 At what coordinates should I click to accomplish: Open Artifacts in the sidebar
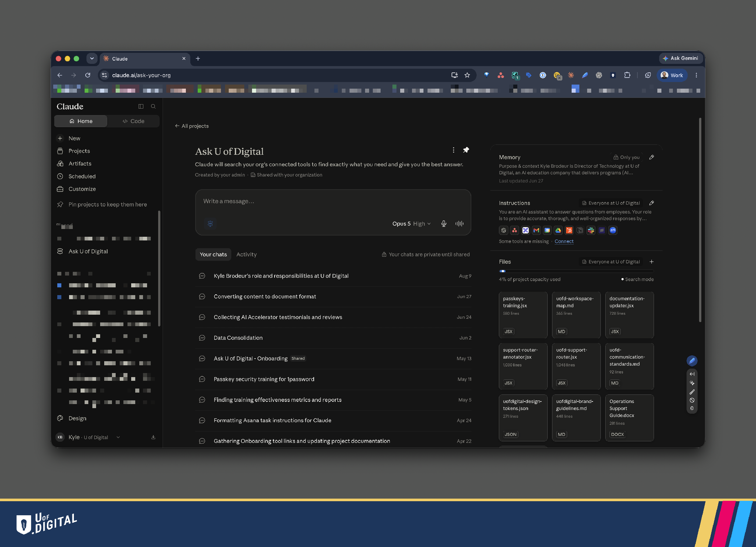[x=80, y=164]
